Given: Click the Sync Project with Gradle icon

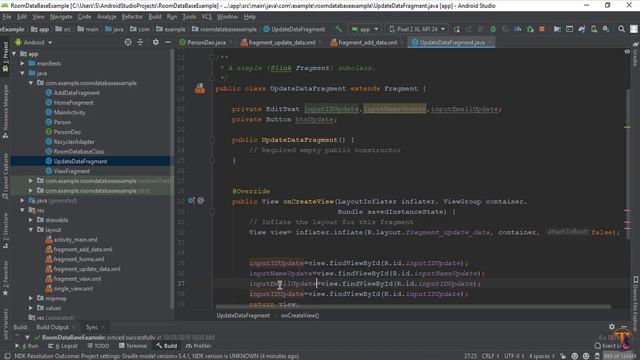Looking at the screenshot, I should pyautogui.click(x=582, y=29).
